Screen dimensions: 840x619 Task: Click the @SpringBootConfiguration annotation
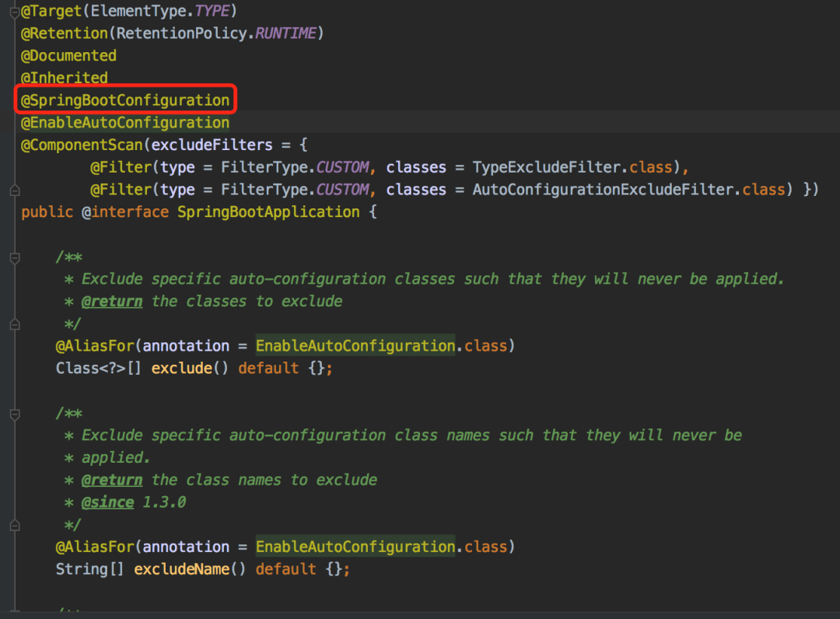click(124, 100)
